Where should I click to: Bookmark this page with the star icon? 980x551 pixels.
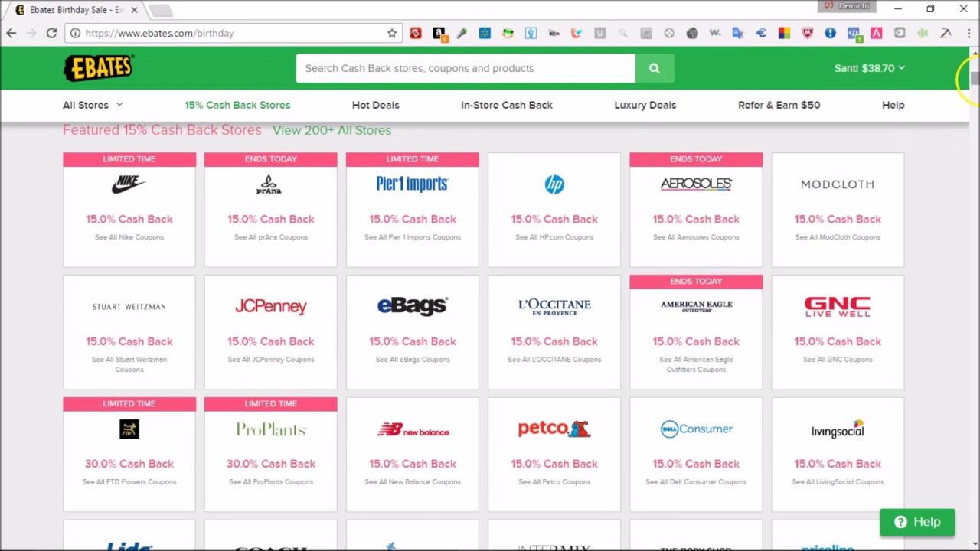click(x=392, y=33)
